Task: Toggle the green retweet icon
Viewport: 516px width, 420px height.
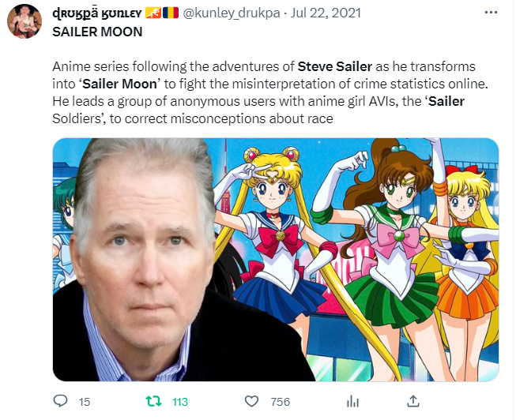Action: (x=153, y=401)
